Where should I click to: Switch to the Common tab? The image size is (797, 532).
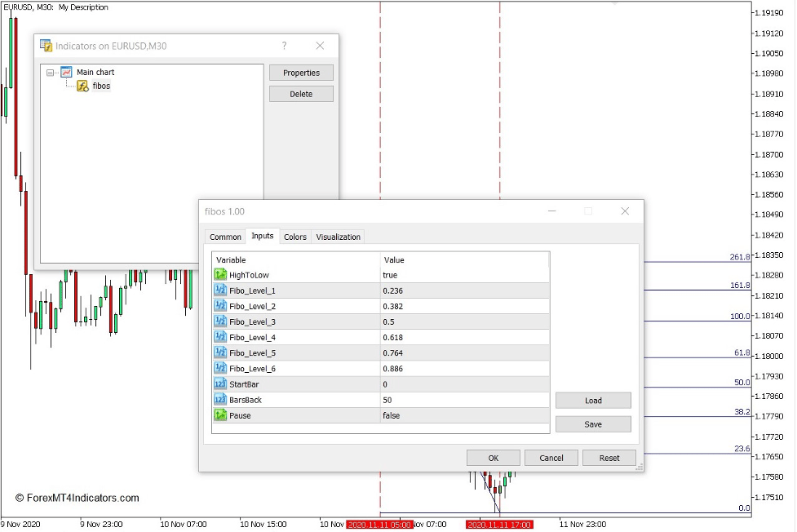pyautogui.click(x=225, y=237)
